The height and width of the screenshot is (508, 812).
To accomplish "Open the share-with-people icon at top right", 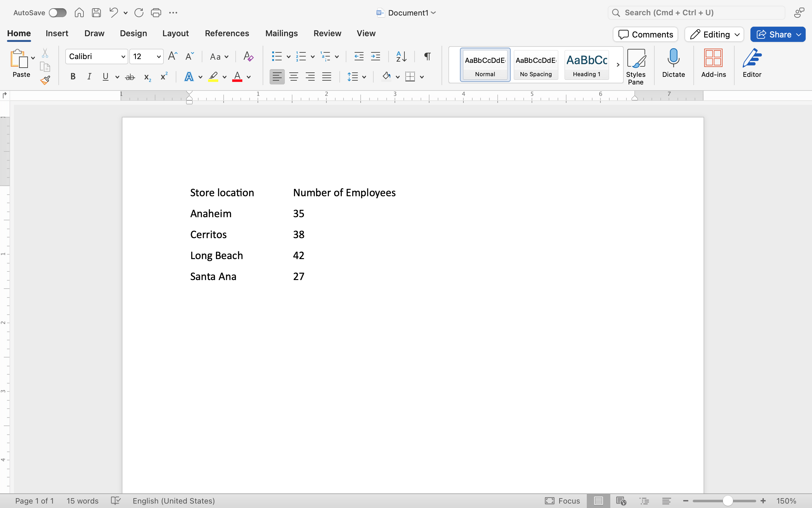I will tap(799, 13).
